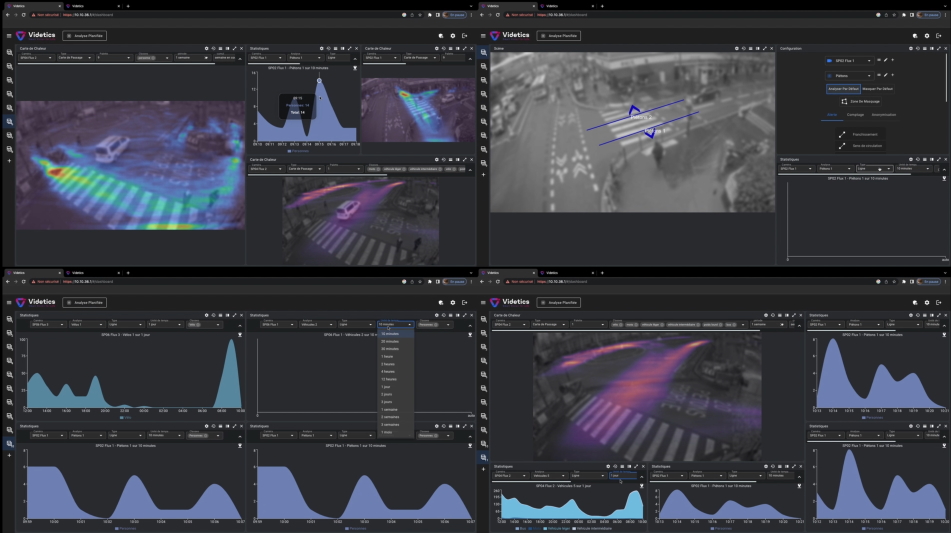Select the Sens de circulation tool in Configuration
The image size is (951, 533).
point(861,146)
